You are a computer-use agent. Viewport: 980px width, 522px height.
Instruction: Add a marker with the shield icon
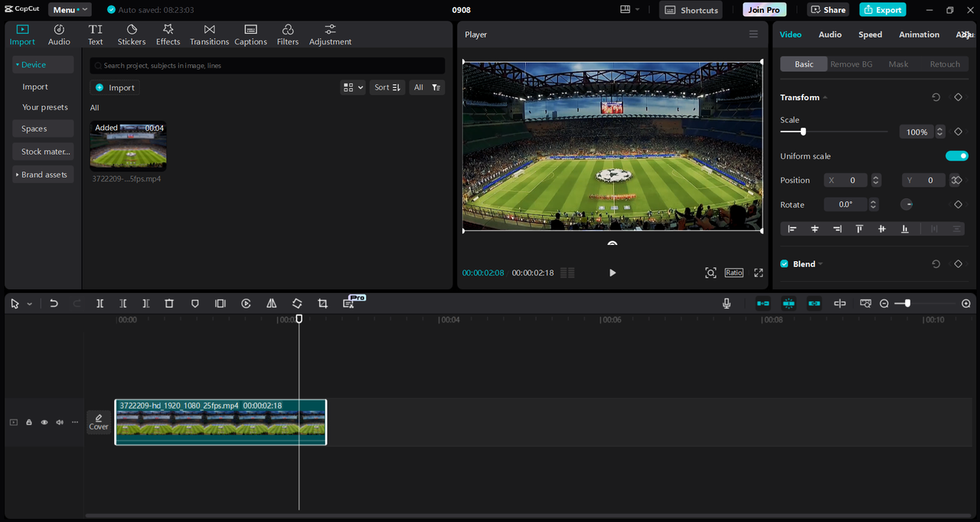click(194, 304)
